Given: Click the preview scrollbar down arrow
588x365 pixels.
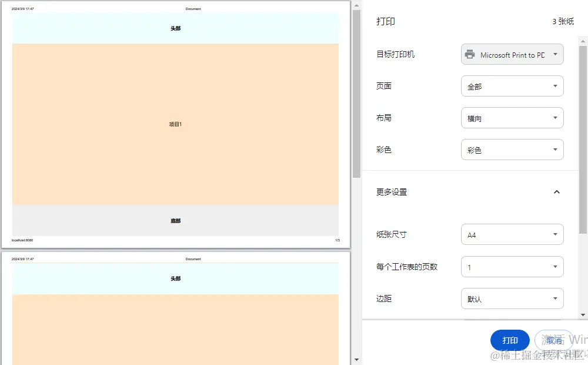Looking at the screenshot, I should (356, 359).
